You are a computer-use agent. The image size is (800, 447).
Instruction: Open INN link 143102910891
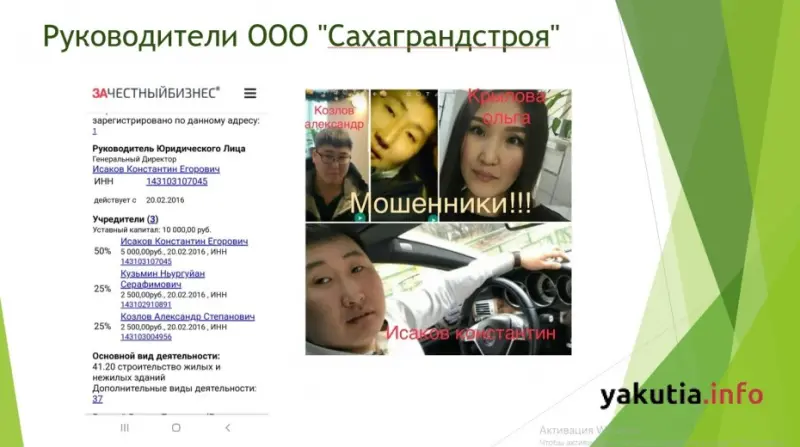(146, 305)
